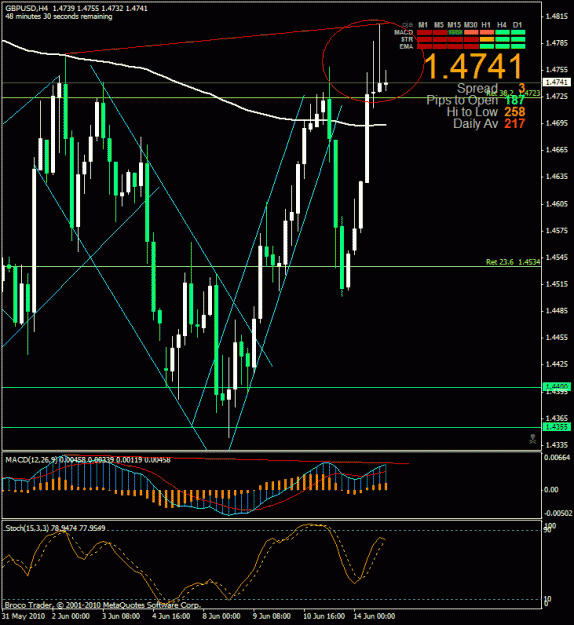Click the 1.4455 price axis label
Screen dimensions: 574x625
(x=556, y=337)
